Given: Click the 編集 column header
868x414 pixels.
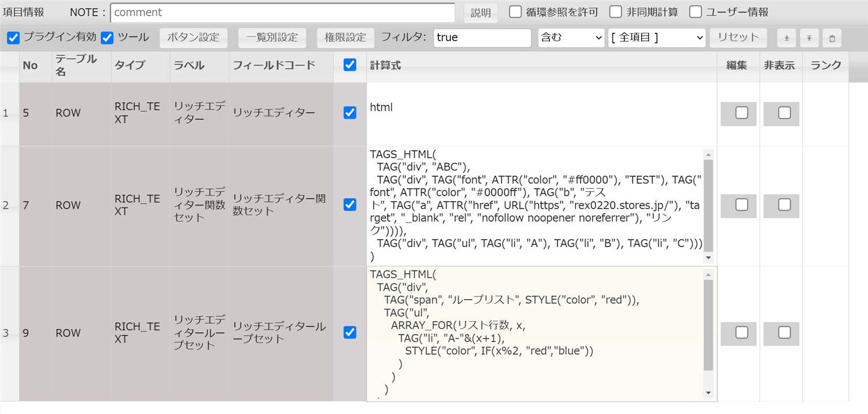Looking at the screenshot, I should click(738, 66).
